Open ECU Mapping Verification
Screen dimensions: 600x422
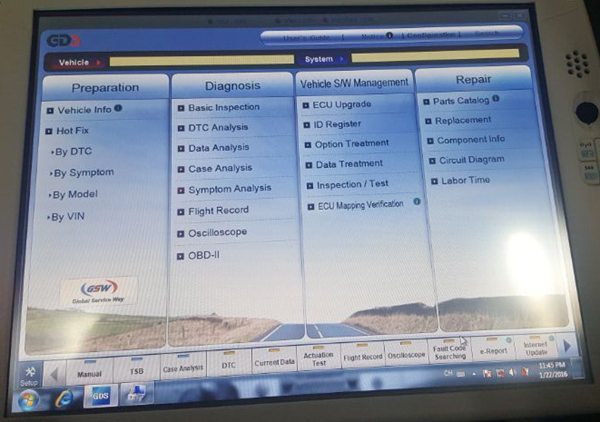tap(360, 205)
